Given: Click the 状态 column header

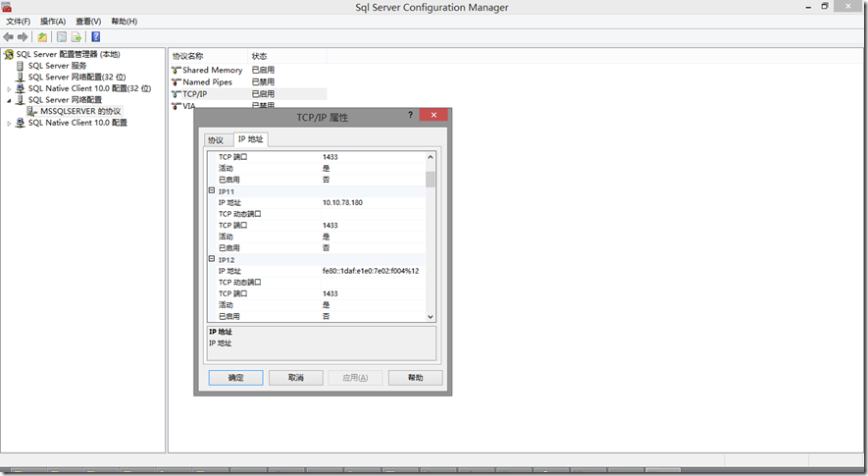Looking at the screenshot, I should (286, 56).
